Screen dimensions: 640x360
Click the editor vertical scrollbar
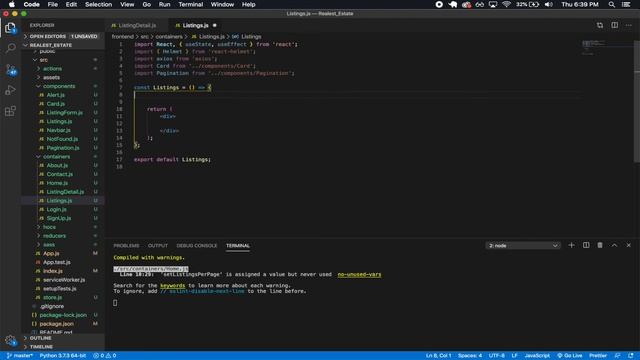(x=637, y=101)
